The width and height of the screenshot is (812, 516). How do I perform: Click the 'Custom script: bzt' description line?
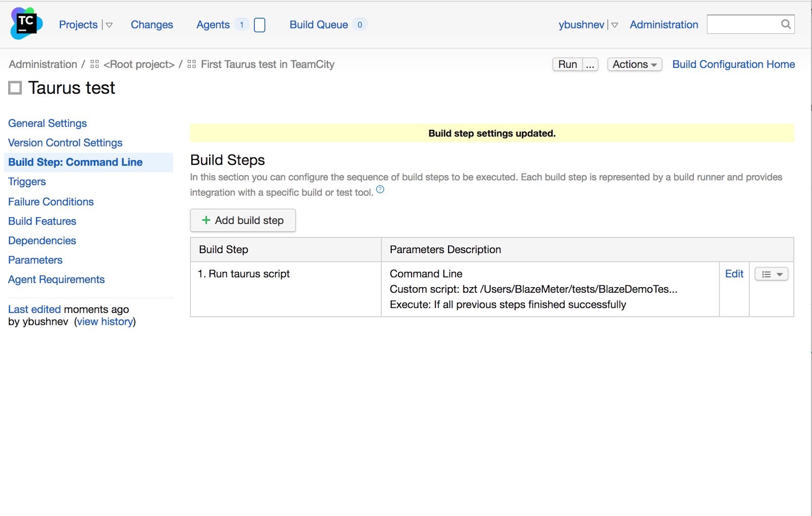pyautogui.click(x=533, y=289)
